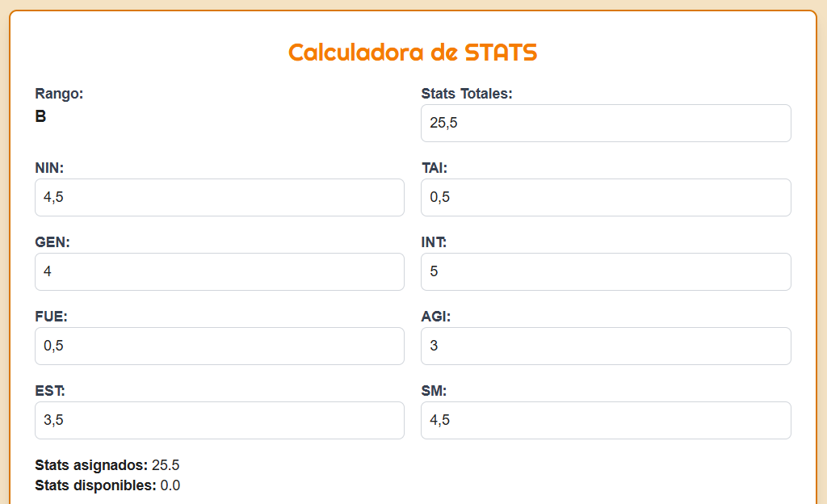
Task: Select the AGI stat input
Action: click(x=606, y=346)
